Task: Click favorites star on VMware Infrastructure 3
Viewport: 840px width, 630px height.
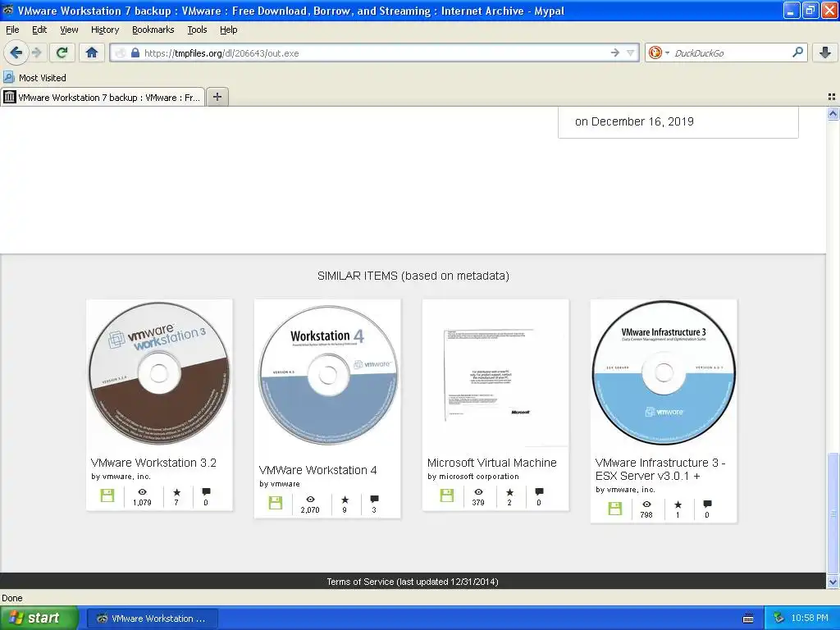Action: pyautogui.click(x=678, y=504)
